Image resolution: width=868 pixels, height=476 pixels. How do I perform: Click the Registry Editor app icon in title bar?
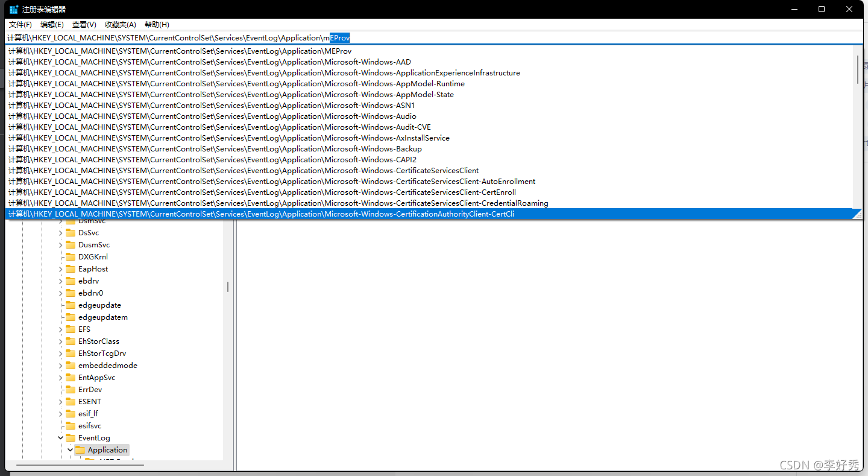pos(14,9)
